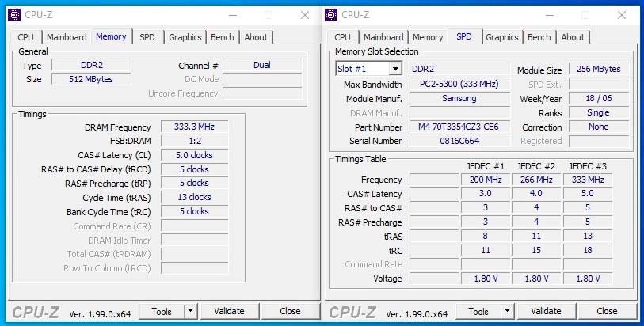Click the JEDEC #1 200 MHz frequency cell

486,180
